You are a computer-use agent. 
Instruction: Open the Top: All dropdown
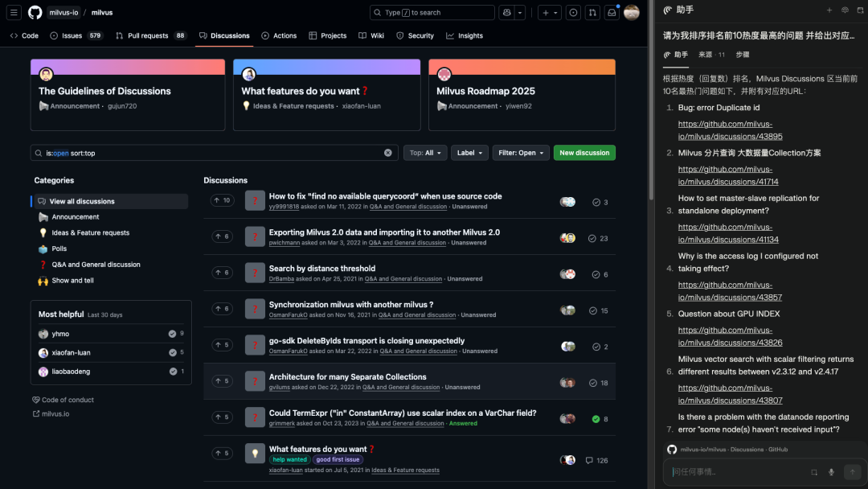click(x=425, y=153)
